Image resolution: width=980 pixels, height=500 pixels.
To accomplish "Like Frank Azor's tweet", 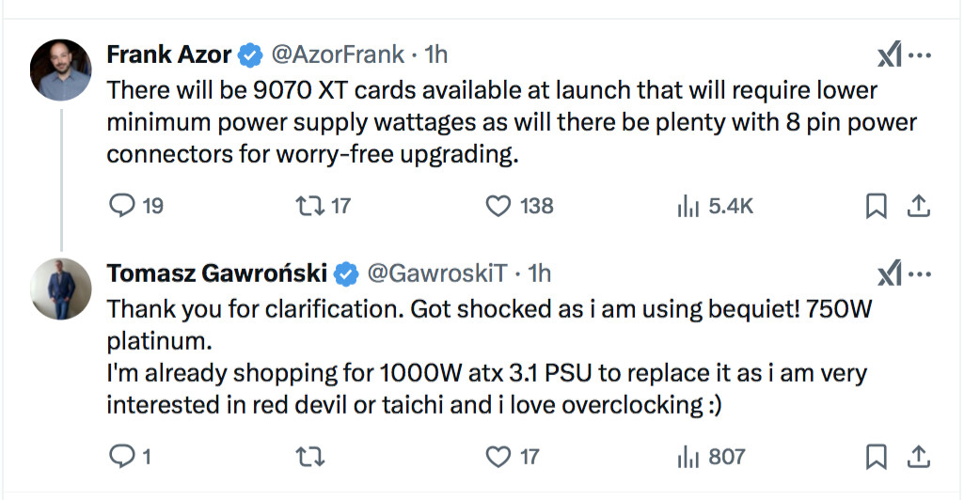I will [498, 205].
